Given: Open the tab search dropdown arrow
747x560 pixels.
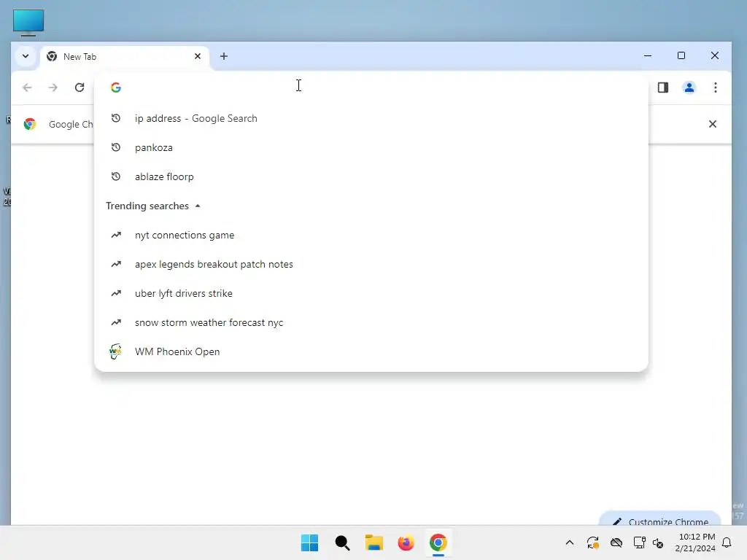Looking at the screenshot, I should pyautogui.click(x=26, y=56).
